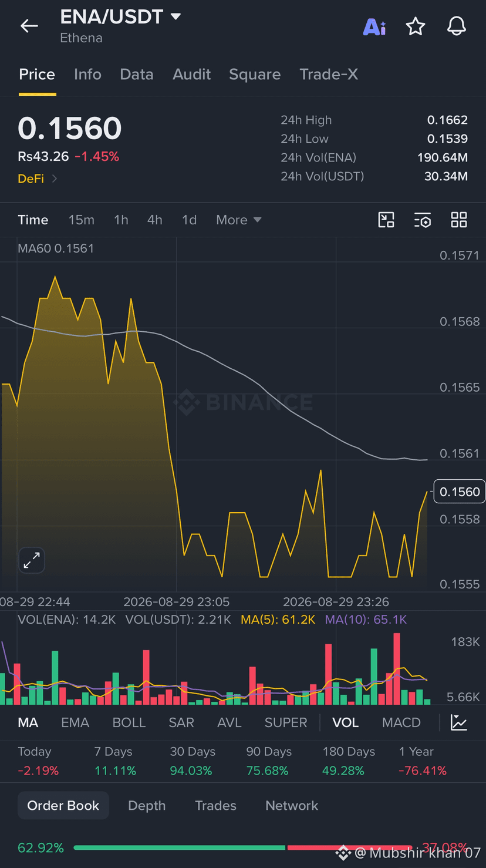
Task: Open the Network tab
Action: coord(292,806)
